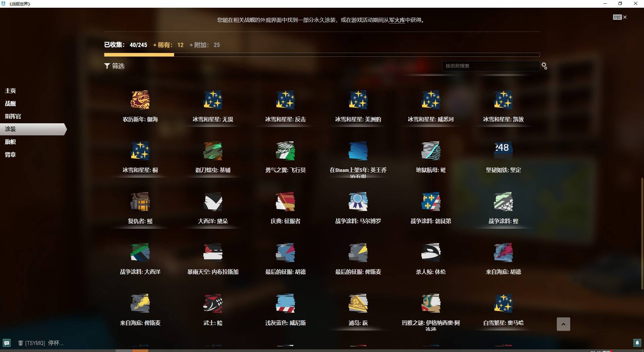Click the 坚韧如铁: 坚定 camouflage icon
The image size is (644, 352).
(503, 151)
